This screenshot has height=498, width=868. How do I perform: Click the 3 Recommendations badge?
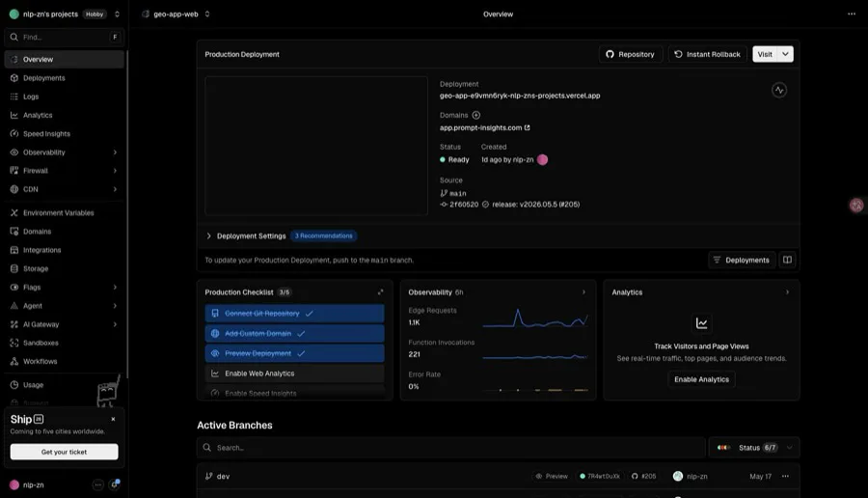pyautogui.click(x=323, y=236)
